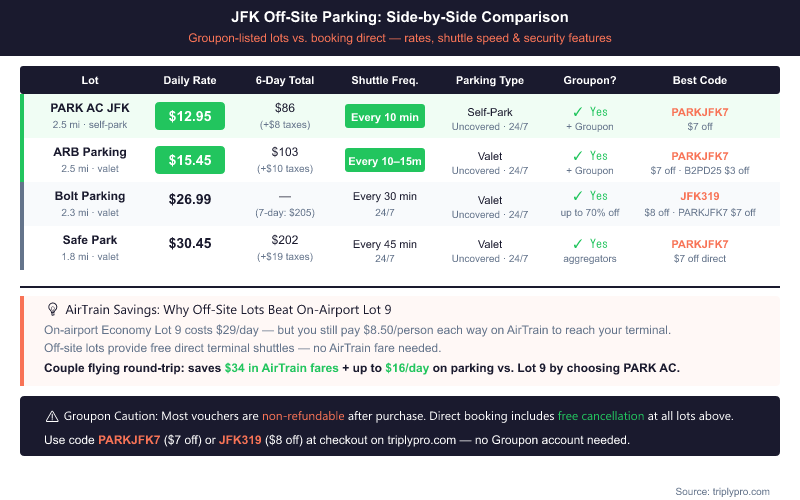The image size is (800, 500).
Task: Click the green checkmark in ARB Parking row
Action: tap(577, 156)
